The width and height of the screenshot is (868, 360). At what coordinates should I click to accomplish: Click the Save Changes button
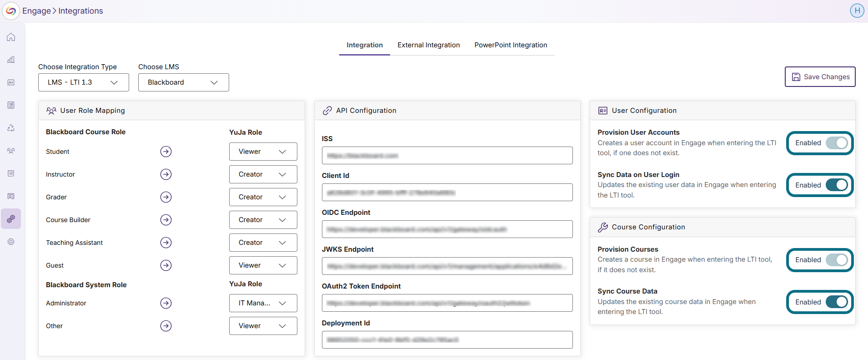pos(820,77)
